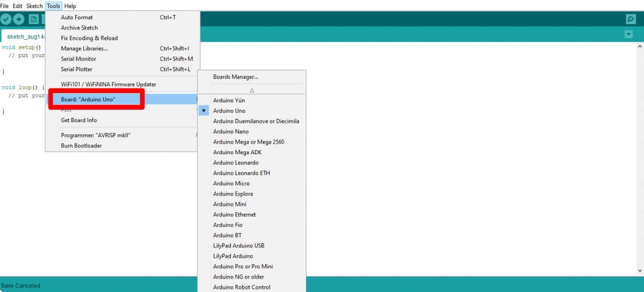Open WiFi101 / WiFiNINA Firmware Updater
Image resolution: width=644 pixels, height=292 pixels.
tap(122, 85)
